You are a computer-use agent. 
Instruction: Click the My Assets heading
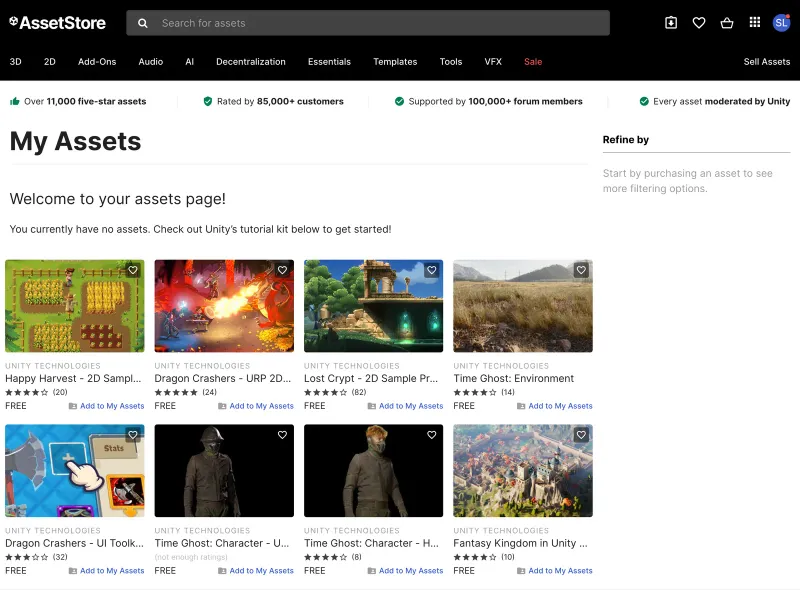[75, 141]
